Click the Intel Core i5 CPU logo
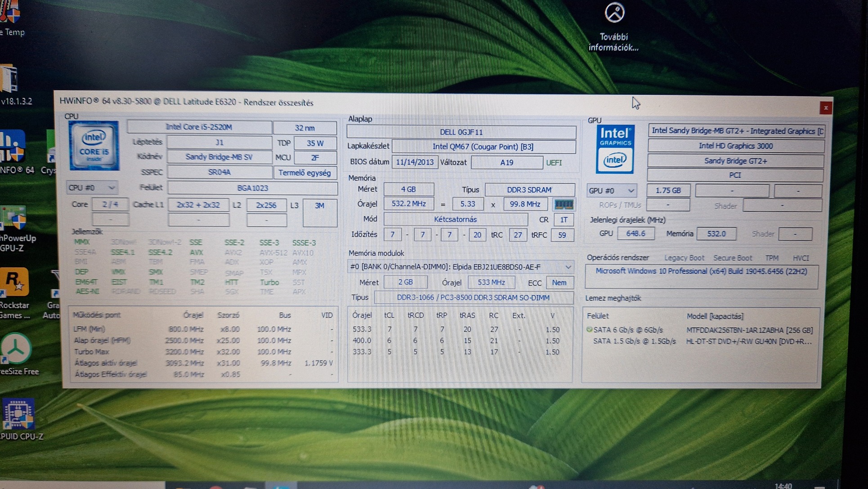 pyautogui.click(x=94, y=146)
